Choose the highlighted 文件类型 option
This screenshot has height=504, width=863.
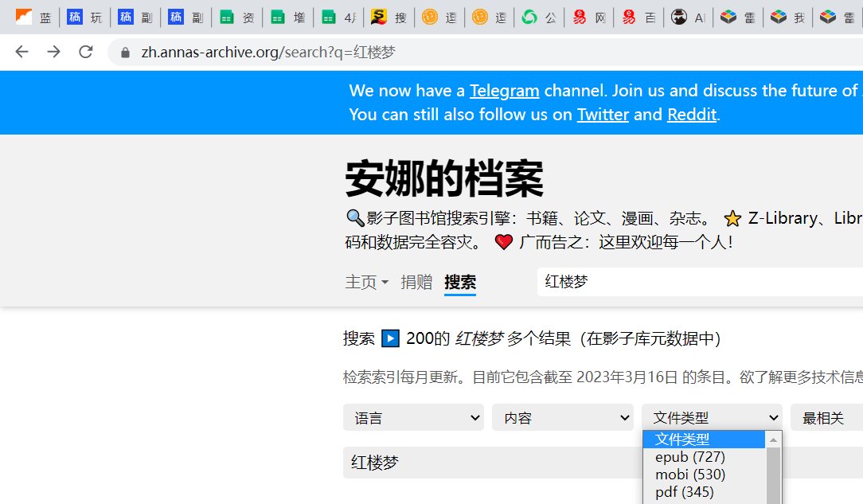pos(704,440)
